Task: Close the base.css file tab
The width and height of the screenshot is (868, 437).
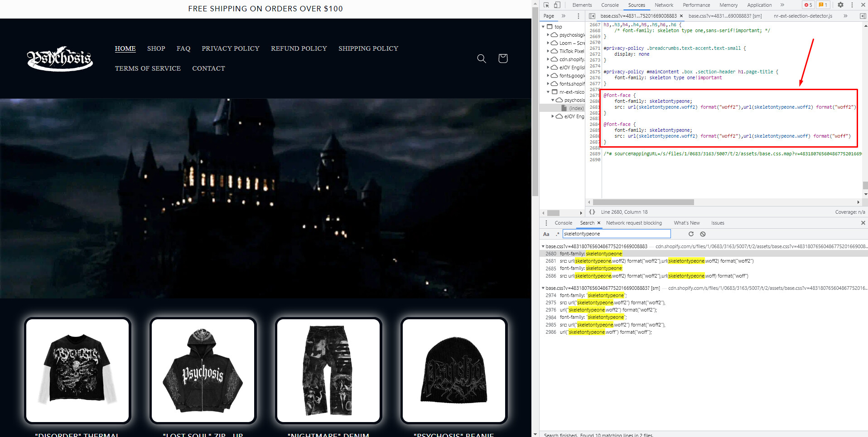Action: pyautogui.click(x=681, y=16)
